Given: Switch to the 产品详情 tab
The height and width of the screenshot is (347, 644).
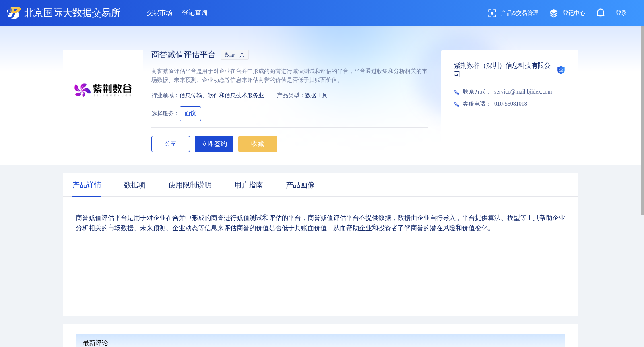Looking at the screenshot, I should (x=87, y=185).
